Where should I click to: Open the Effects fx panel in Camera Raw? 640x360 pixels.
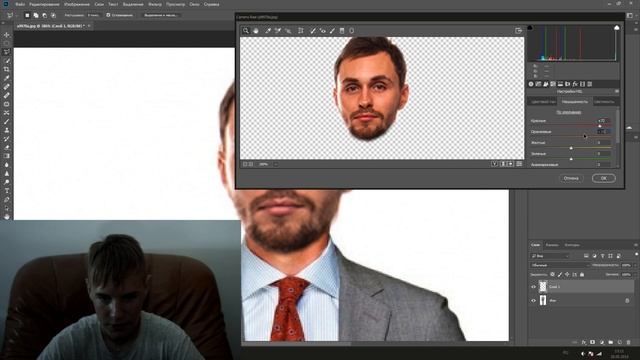(x=575, y=84)
